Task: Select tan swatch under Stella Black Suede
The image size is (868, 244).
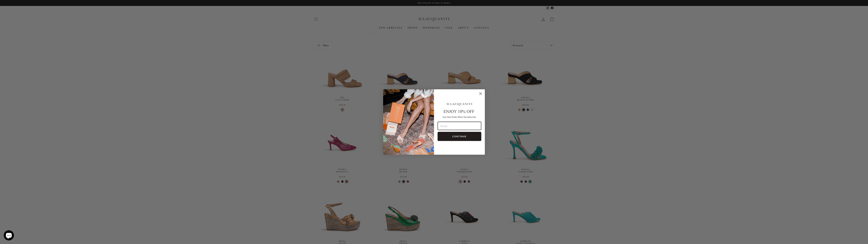Action: coord(519,110)
